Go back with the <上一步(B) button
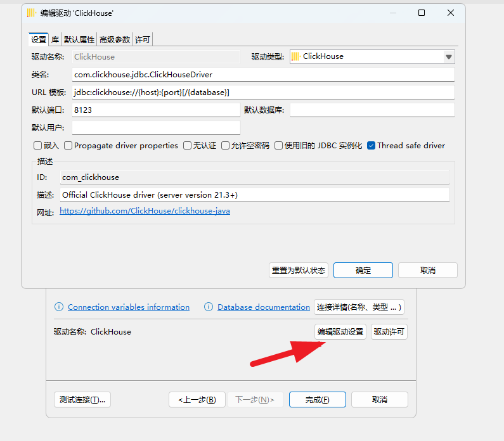 click(x=197, y=400)
